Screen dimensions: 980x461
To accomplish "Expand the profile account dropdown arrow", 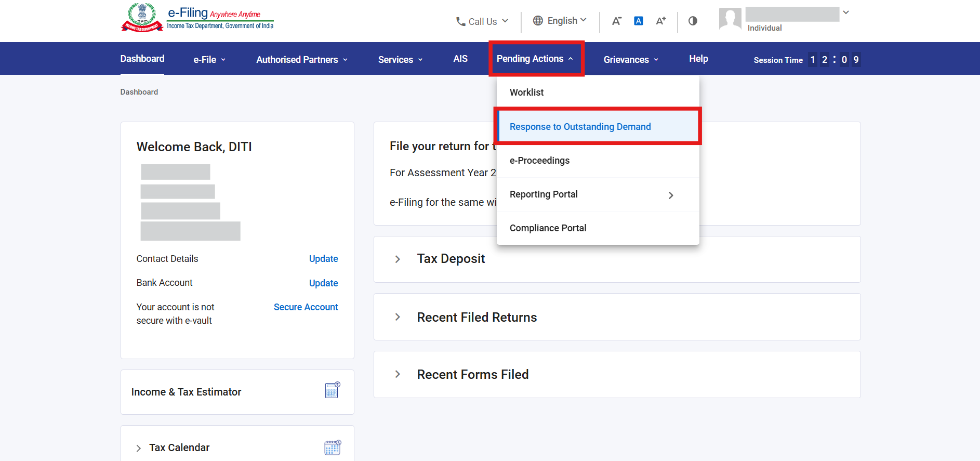I will pos(846,12).
